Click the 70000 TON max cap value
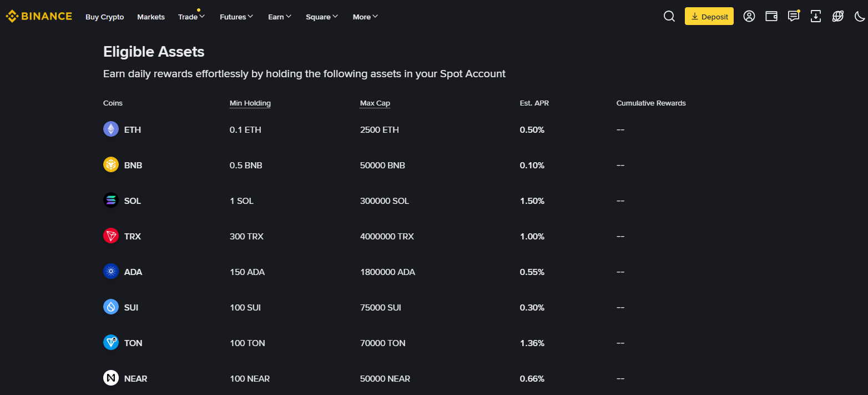 tap(383, 343)
